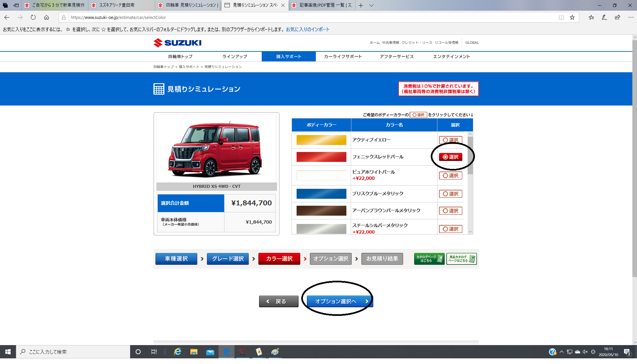Click the 車種選択 step button

point(176,259)
